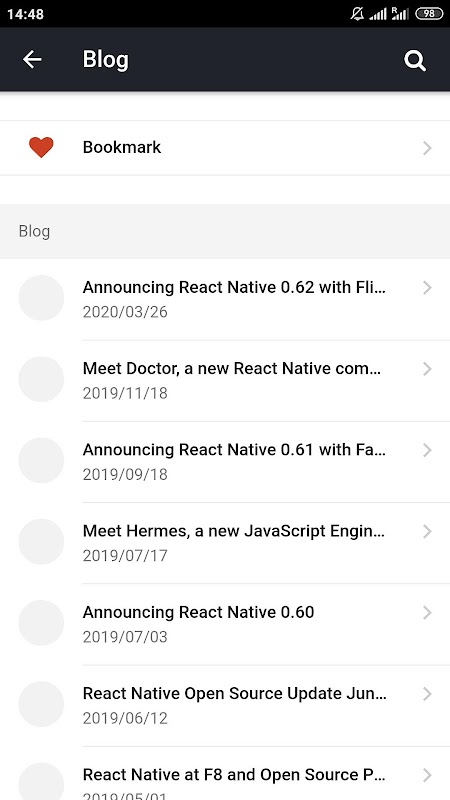Tap the battery indicator in status bar

(429, 14)
